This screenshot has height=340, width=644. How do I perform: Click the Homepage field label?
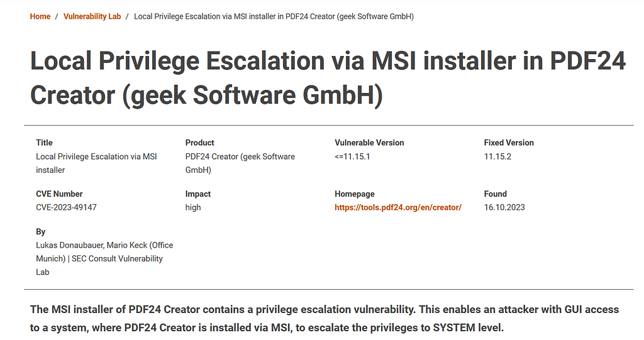click(355, 194)
